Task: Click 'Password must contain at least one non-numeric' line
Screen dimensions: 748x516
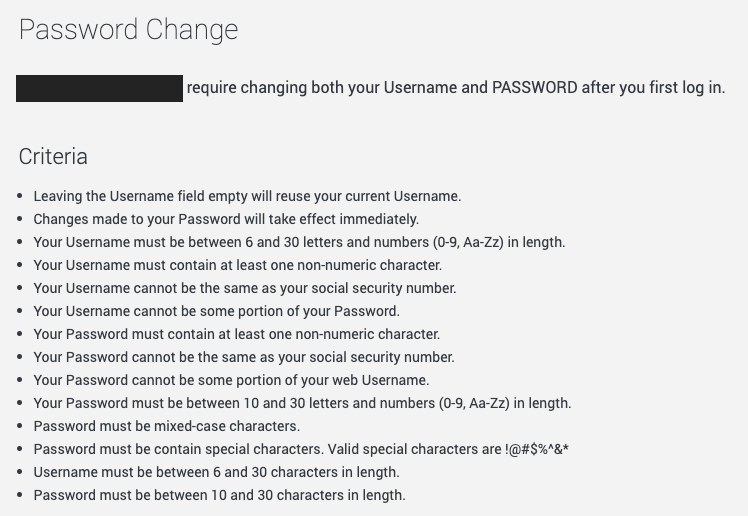Action: coord(236,334)
